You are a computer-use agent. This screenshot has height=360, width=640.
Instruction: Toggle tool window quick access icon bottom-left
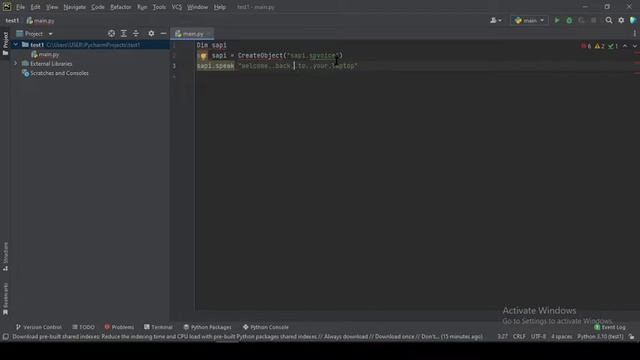point(5,337)
